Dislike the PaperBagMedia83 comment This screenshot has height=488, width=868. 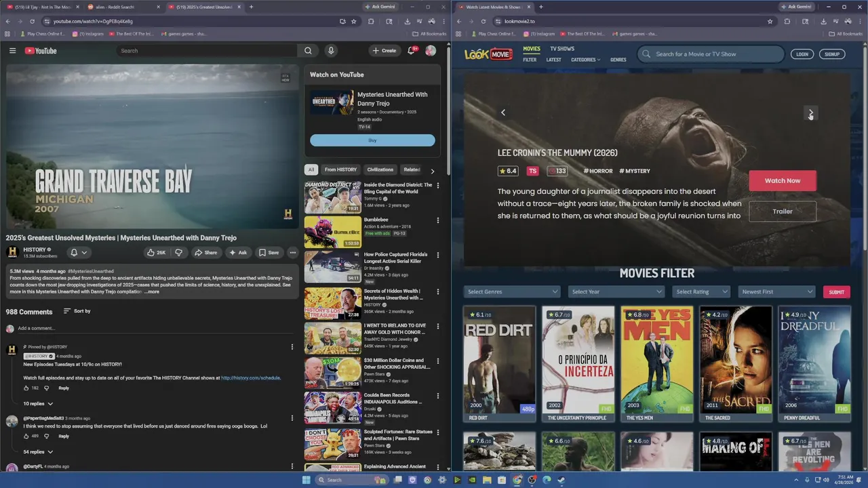pyautogui.click(x=47, y=436)
